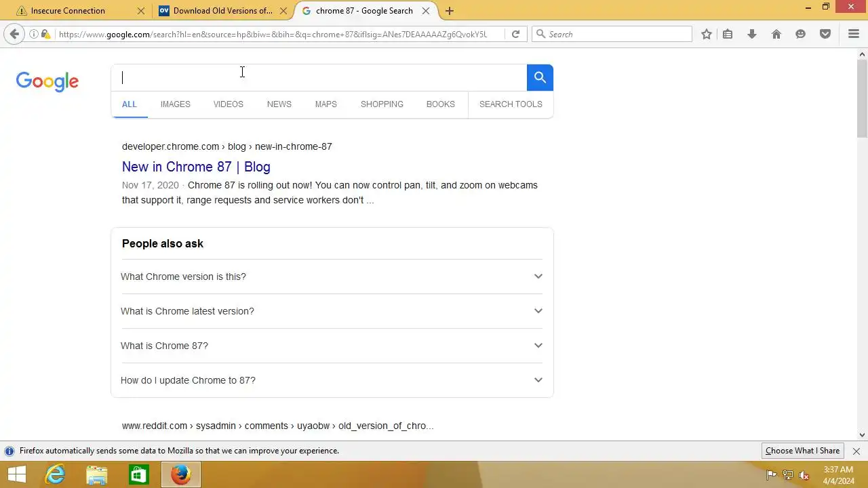Open a new tab with plus button

[x=449, y=11]
